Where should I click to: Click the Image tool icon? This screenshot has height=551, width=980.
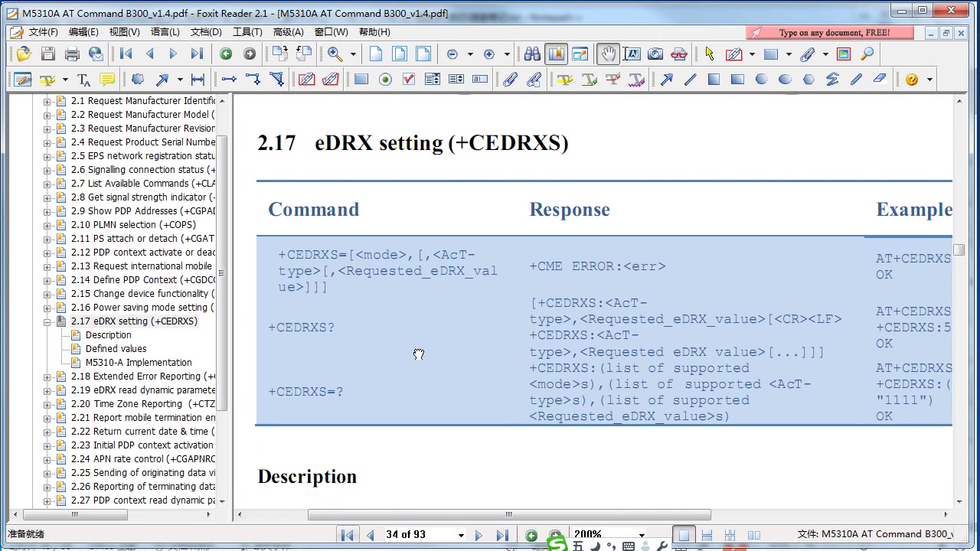[x=844, y=54]
